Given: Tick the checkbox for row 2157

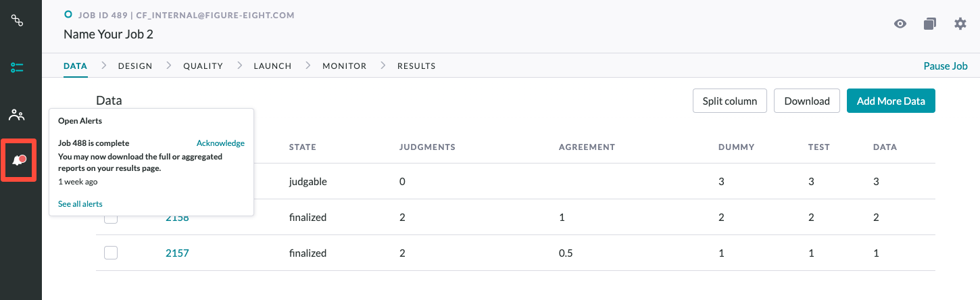Looking at the screenshot, I should tap(111, 253).
